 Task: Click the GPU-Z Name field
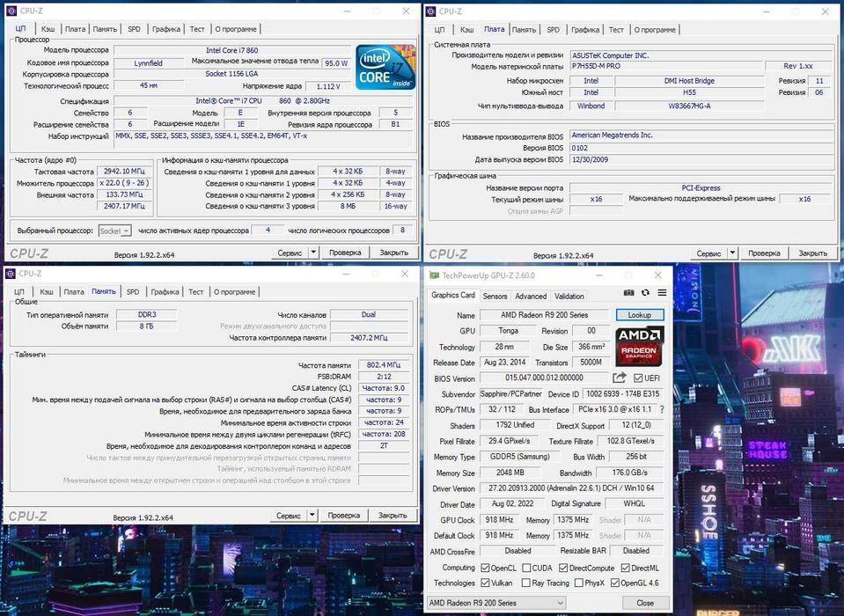pyautogui.click(x=544, y=315)
